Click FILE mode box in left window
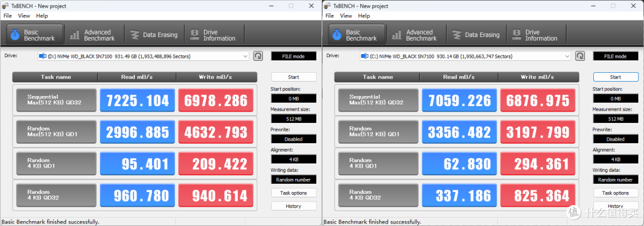Image resolution: width=644 pixels, height=226 pixels. coord(293,56)
